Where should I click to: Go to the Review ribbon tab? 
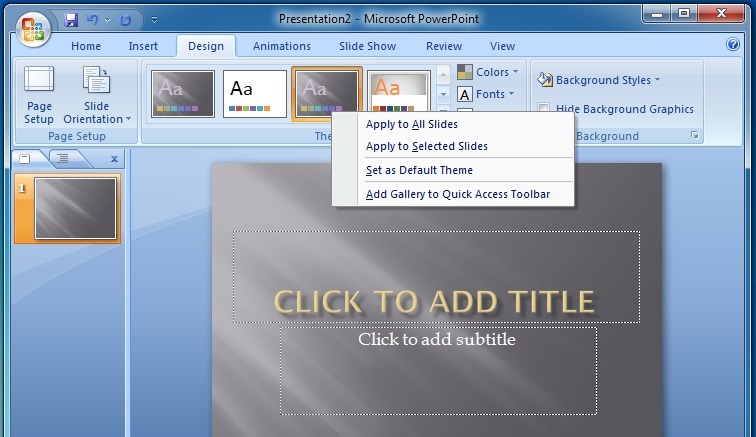click(x=444, y=46)
